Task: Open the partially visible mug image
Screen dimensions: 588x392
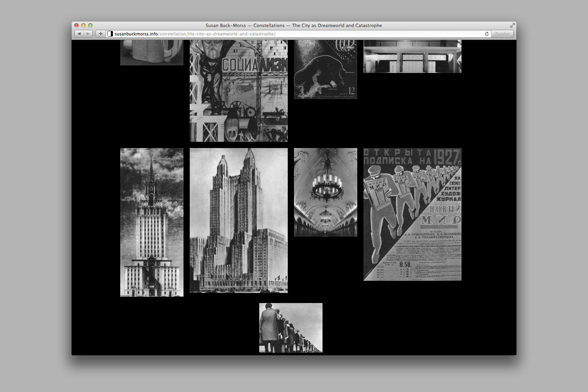Action: pos(152,52)
